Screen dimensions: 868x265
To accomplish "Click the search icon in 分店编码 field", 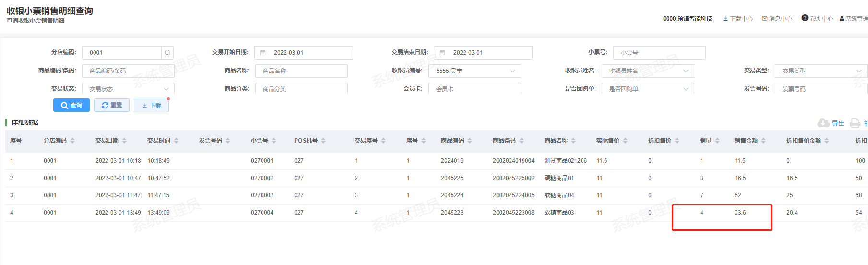I will (x=167, y=53).
